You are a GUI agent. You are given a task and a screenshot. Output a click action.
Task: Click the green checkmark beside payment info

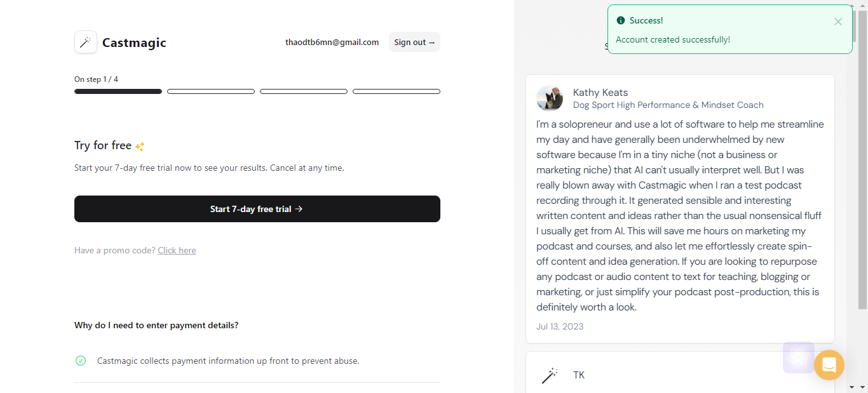pyautogui.click(x=81, y=361)
